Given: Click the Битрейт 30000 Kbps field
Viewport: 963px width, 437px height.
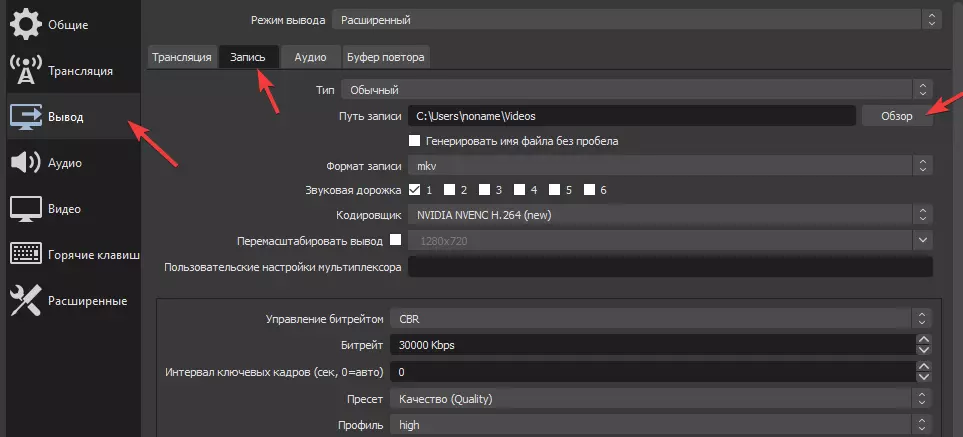Looking at the screenshot, I should pos(652,345).
